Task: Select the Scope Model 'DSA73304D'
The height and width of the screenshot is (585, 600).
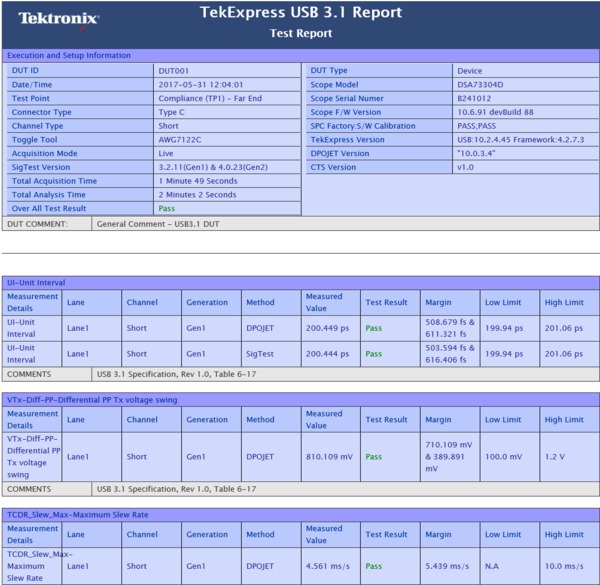Action: 480,85
